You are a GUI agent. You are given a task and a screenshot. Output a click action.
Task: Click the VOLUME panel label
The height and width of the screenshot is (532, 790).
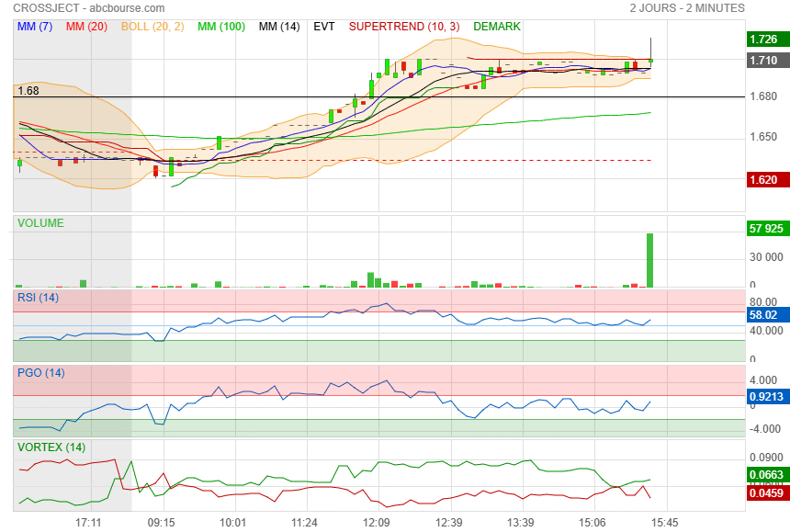pyautogui.click(x=40, y=223)
